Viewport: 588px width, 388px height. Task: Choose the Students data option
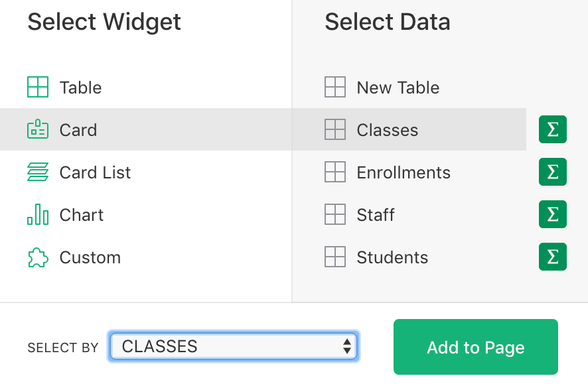point(392,257)
